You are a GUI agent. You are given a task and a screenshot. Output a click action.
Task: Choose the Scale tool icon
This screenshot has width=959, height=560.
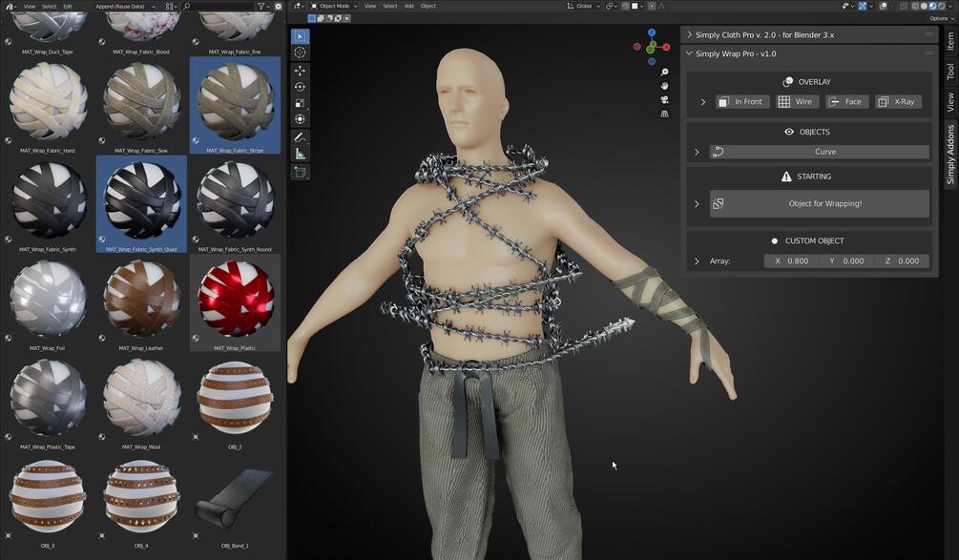coord(300,103)
